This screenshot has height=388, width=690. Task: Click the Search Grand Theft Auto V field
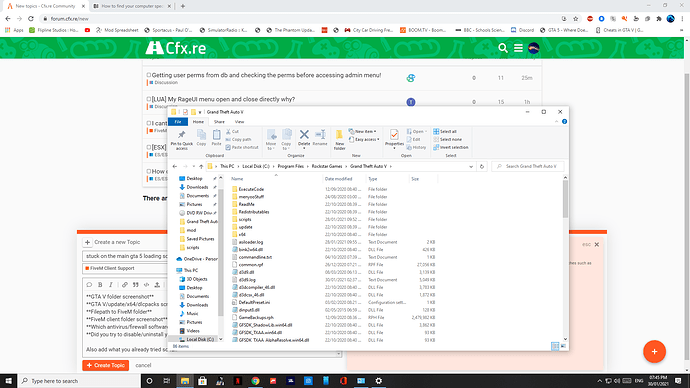click(x=528, y=166)
